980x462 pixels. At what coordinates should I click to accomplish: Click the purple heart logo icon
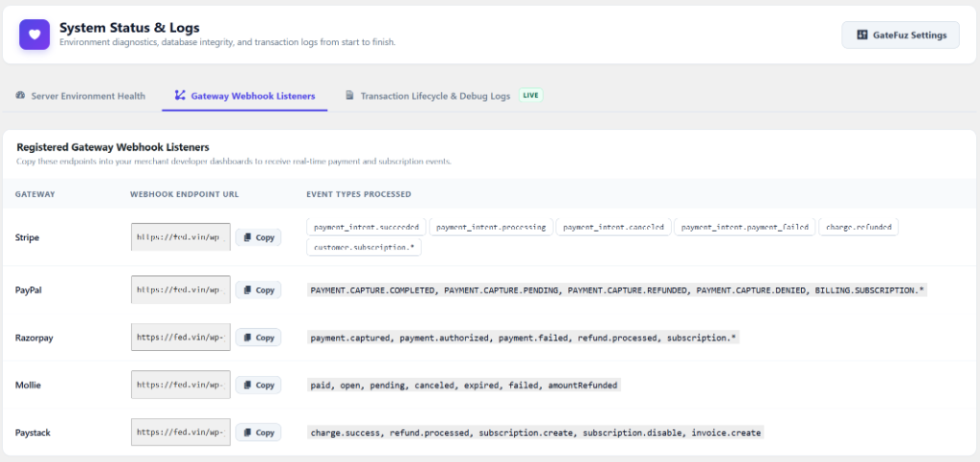tap(34, 34)
